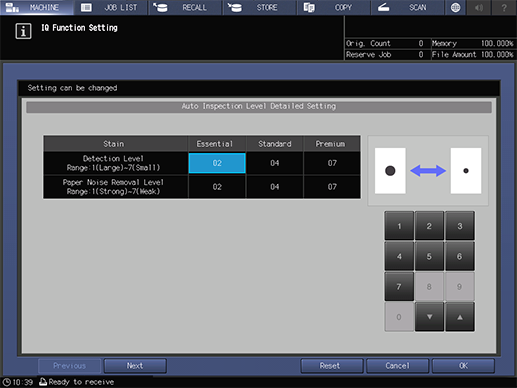Open the globe language icon
The image size is (517, 388).
coord(455,7)
